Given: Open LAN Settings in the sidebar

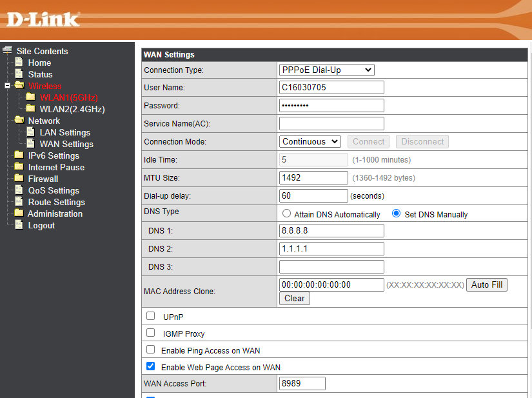Looking at the screenshot, I should pos(64,132).
